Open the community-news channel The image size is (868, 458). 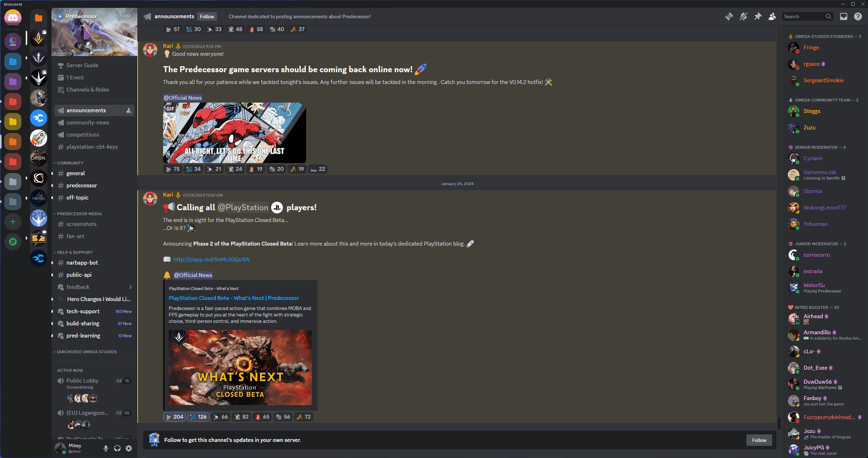88,123
